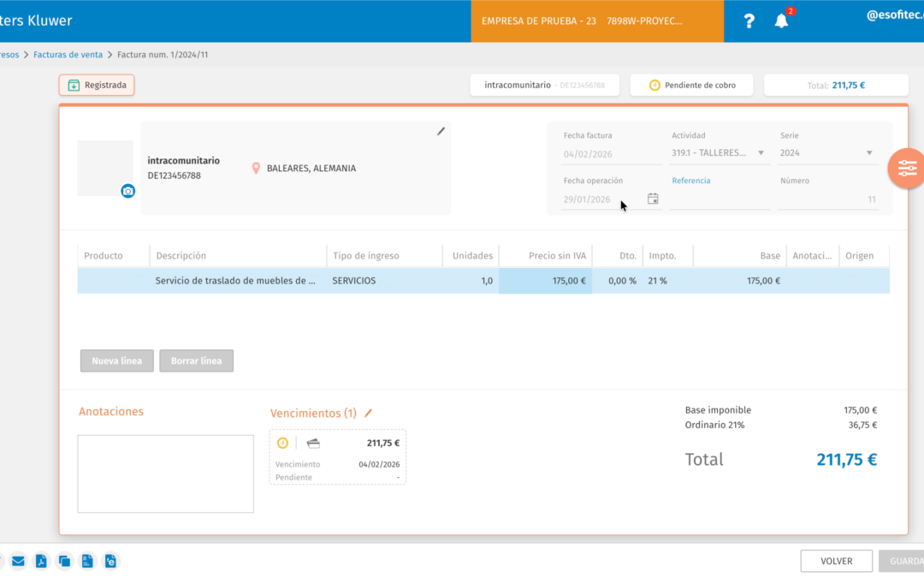Edit the customer details with the pencil icon
This screenshot has height=578, width=924.
(441, 132)
